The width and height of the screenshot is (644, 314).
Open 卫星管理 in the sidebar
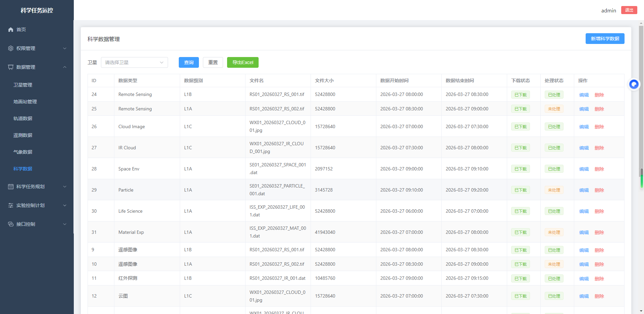(23, 85)
